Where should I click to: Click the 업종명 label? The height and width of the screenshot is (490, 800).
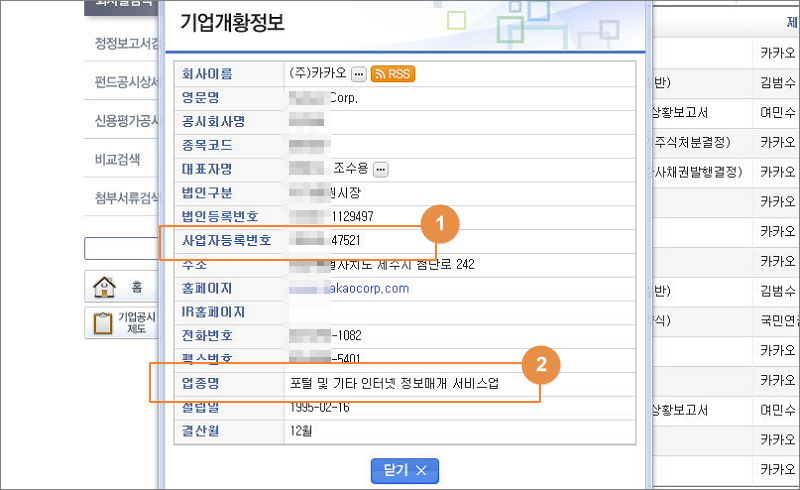[x=201, y=383]
